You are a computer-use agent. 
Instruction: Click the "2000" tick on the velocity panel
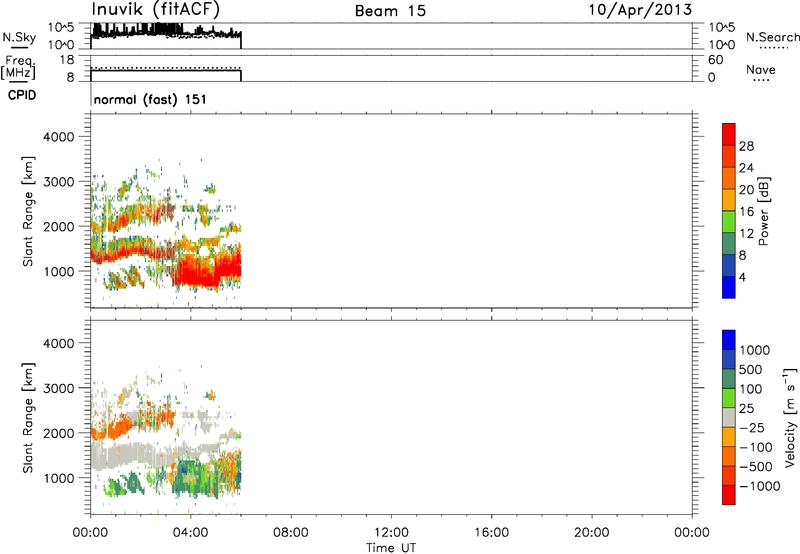coord(59,433)
